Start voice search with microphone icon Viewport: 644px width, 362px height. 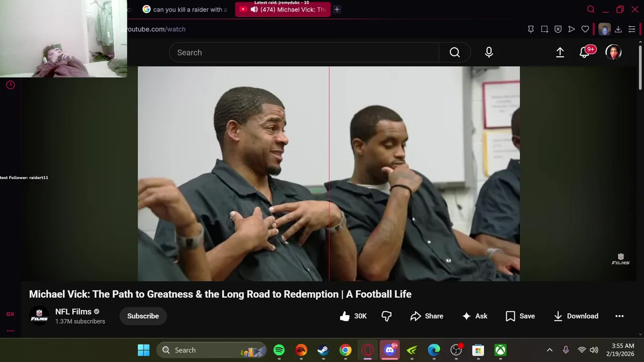(489, 52)
